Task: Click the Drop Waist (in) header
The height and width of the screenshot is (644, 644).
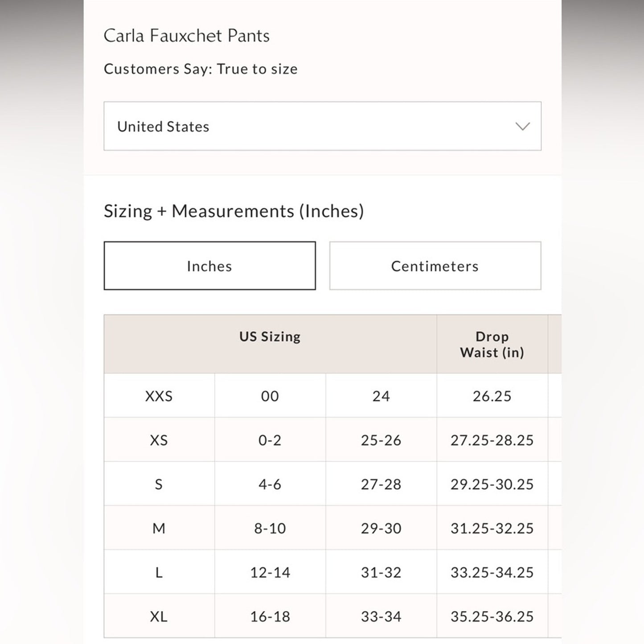Action: click(x=492, y=345)
